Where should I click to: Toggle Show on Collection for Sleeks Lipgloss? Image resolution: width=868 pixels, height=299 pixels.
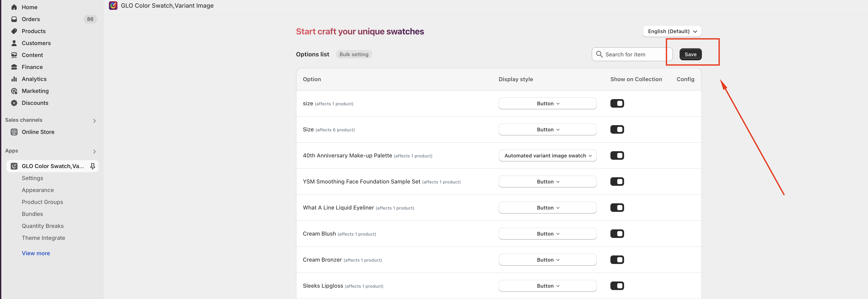click(617, 286)
